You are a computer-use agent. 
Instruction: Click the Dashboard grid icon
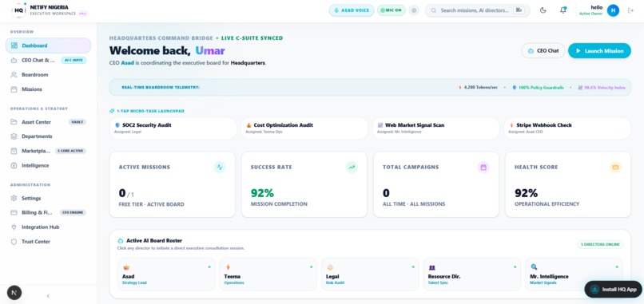click(x=14, y=45)
